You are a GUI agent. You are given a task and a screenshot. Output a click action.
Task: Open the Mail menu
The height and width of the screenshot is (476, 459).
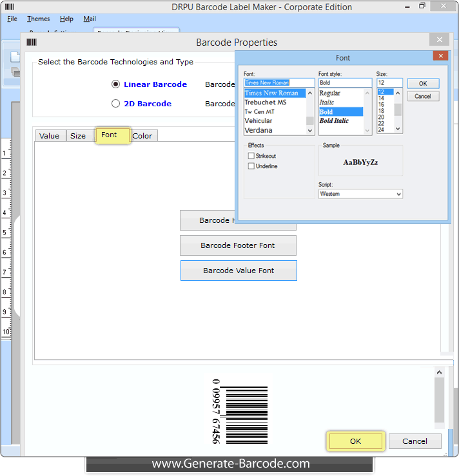(90, 19)
